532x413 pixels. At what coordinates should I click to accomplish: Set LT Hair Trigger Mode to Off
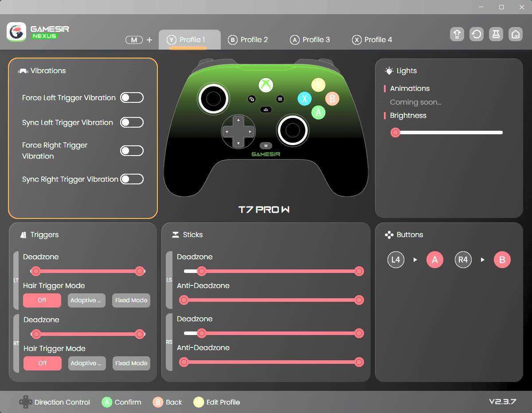[42, 300]
